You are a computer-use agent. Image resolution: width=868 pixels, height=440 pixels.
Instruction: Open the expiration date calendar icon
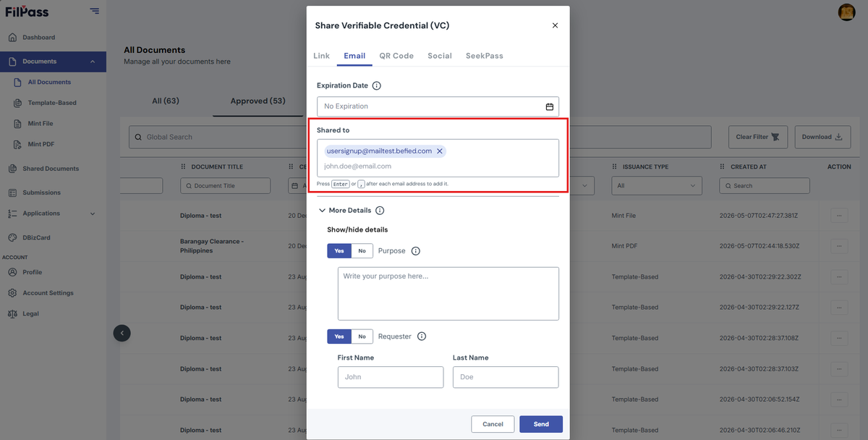tap(550, 106)
